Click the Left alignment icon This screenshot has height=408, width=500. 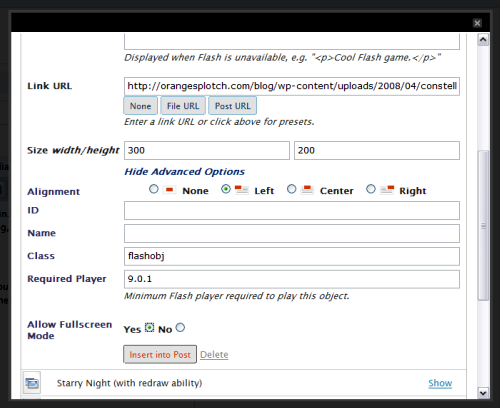(x=242, y=190)
